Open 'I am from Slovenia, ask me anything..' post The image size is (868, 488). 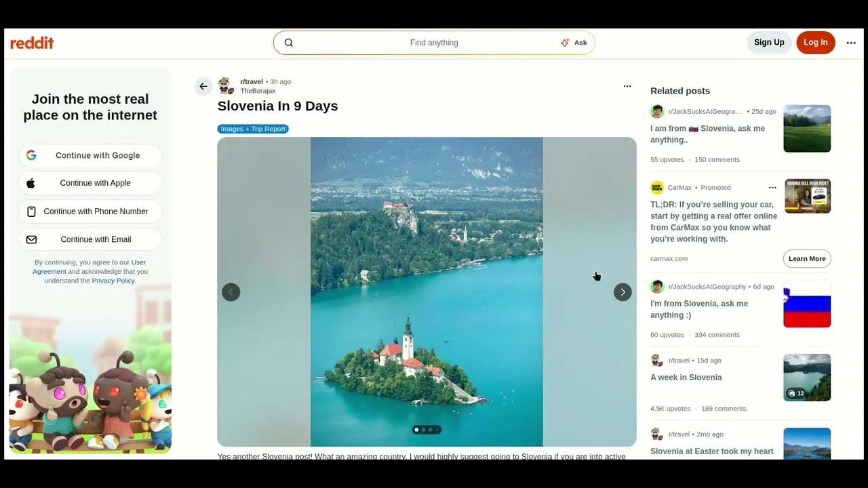pos(707,134)
